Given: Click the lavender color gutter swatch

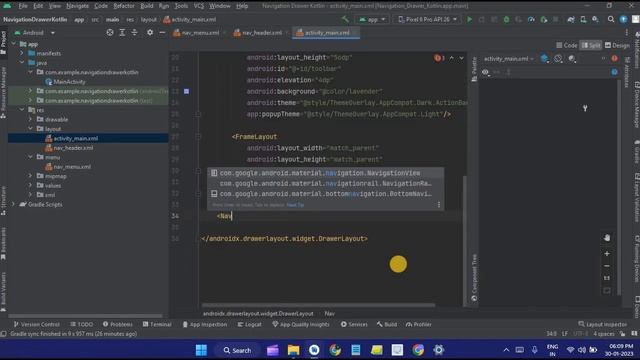Looking at the screenshot, I should 187,91.
